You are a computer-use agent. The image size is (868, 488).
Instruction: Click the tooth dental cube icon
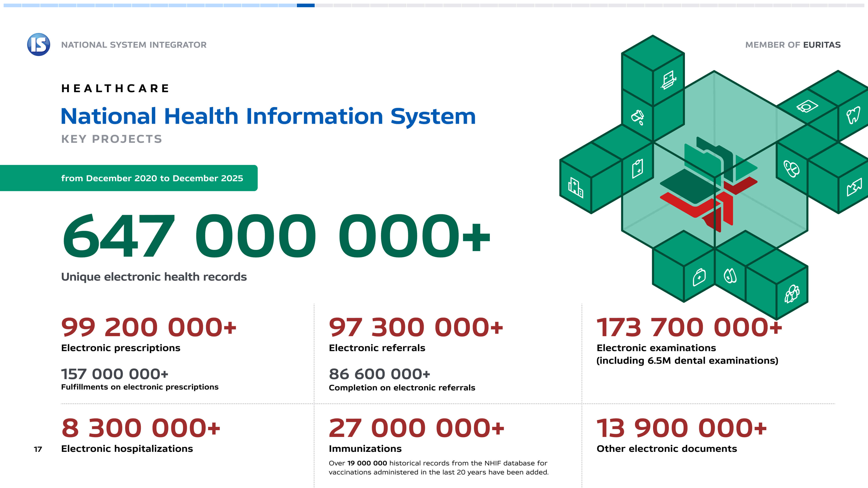click(x=853, y=115)
